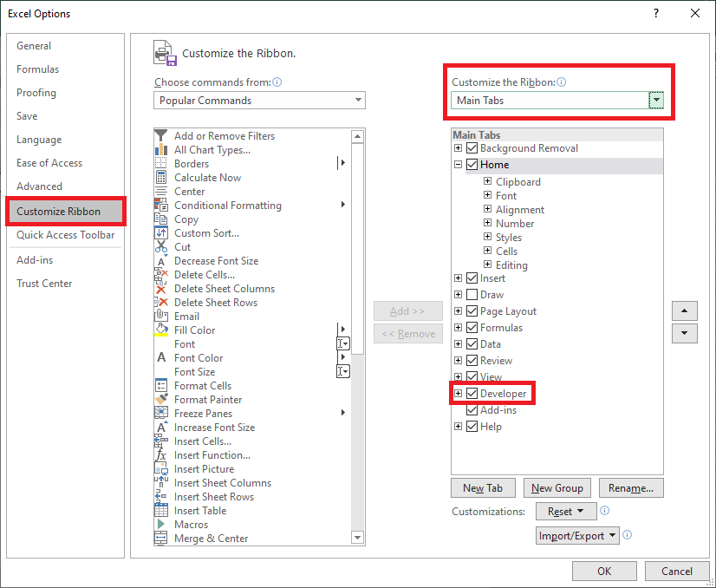The height and width of the screenshot is (588, 716).
Task: Uncheck the Formulas tab checkbox
Action: coord(472,328)
